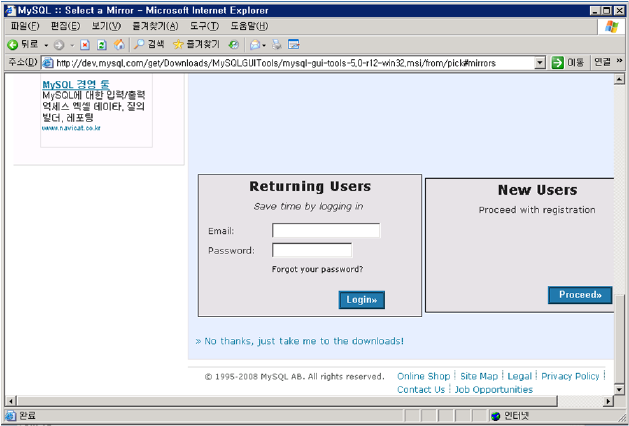Click the Proceed» button
This screenshot has width=629, height=426.
580,295
